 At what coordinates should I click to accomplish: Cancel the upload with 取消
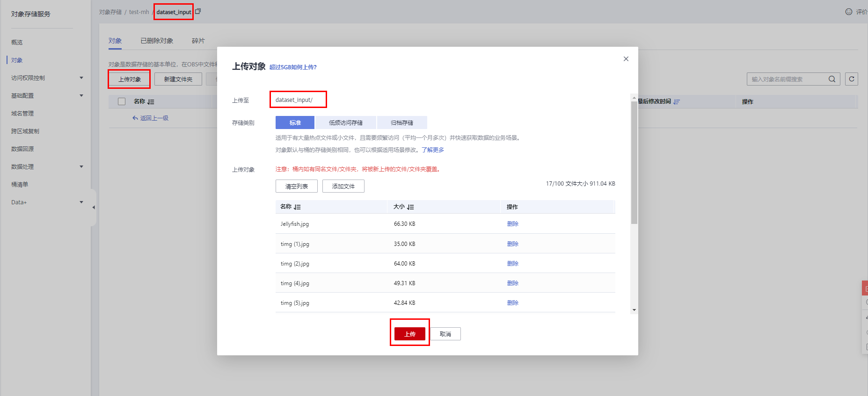(x=445, y=334)
